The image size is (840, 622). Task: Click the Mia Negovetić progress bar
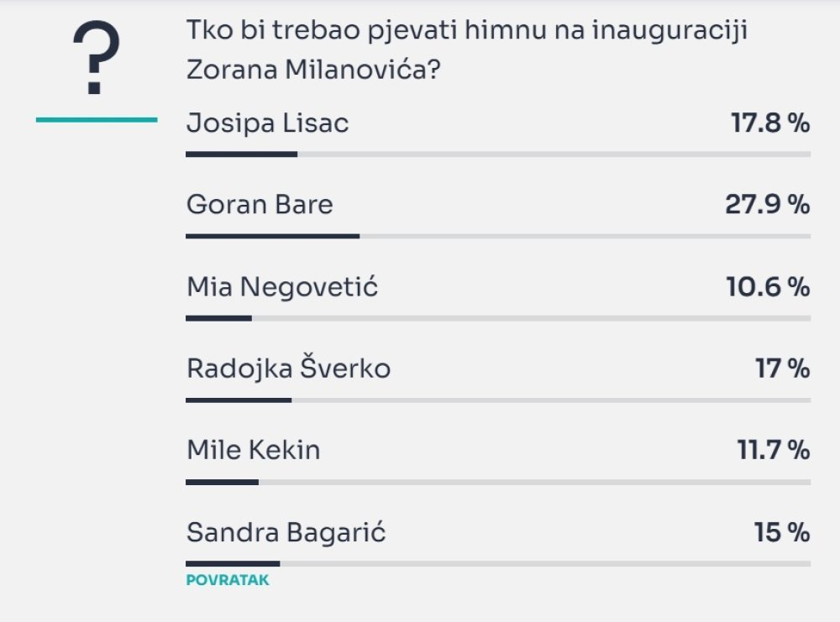click(498, 318)
